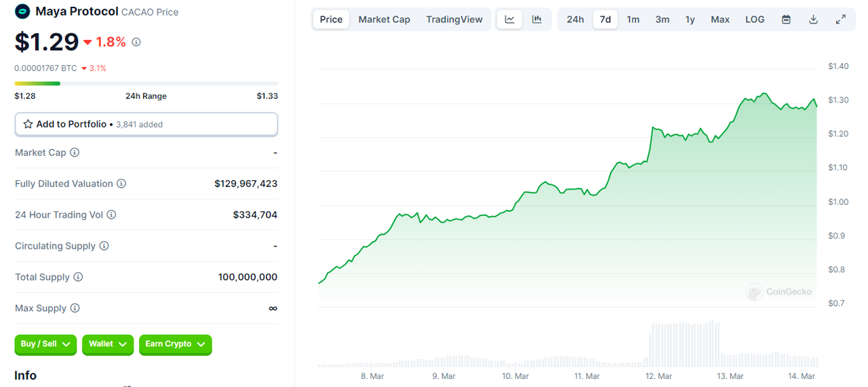868x387 pixels.
Task: Click the 24h Range progress bar
Action: (146, 83)
